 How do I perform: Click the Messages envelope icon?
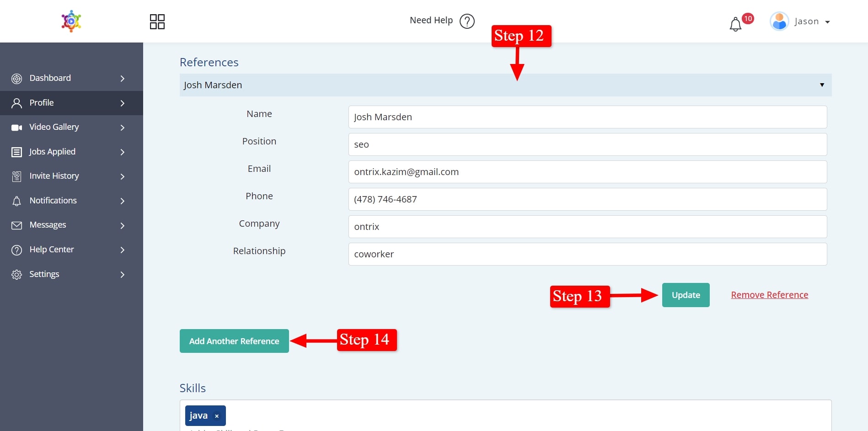pyautogui.click(x=17, y=225)
